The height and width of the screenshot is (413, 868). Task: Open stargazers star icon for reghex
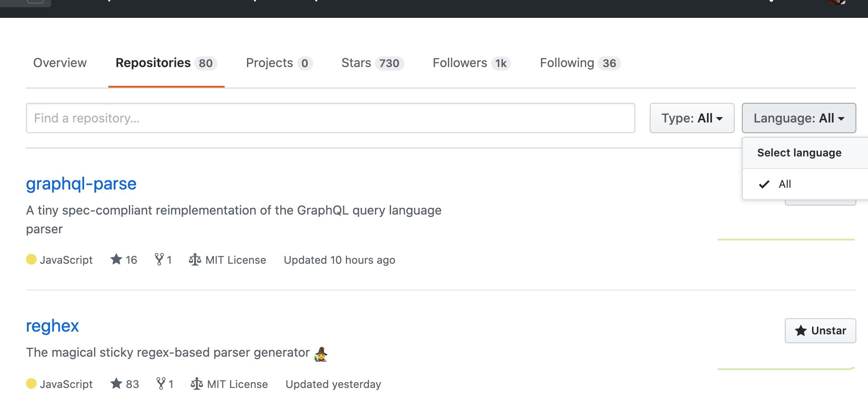[116, 383]
